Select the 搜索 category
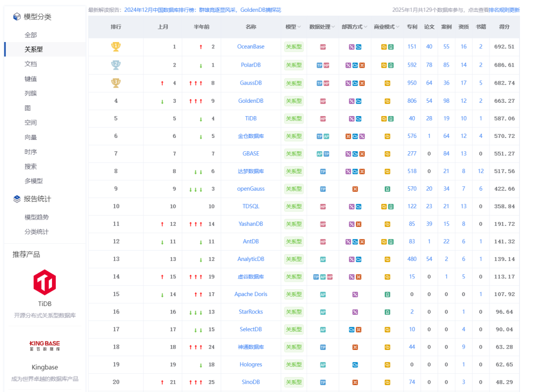 31,167
